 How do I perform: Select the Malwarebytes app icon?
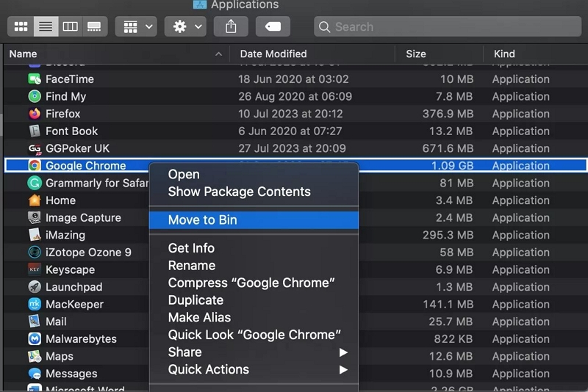point(35,339)
